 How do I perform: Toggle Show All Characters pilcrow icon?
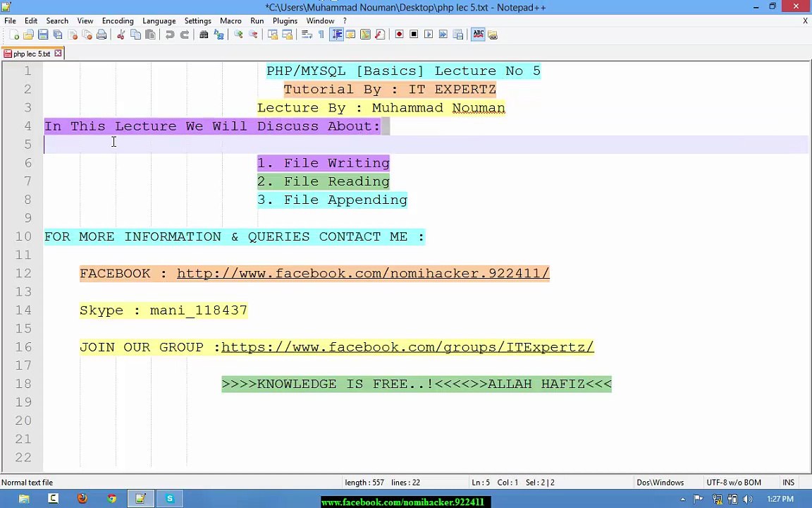321,35
